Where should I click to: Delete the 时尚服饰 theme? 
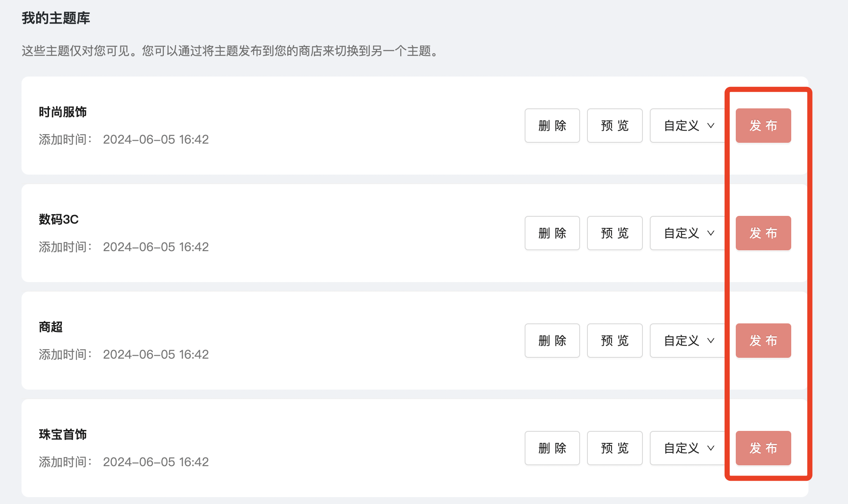coord(552,126)
